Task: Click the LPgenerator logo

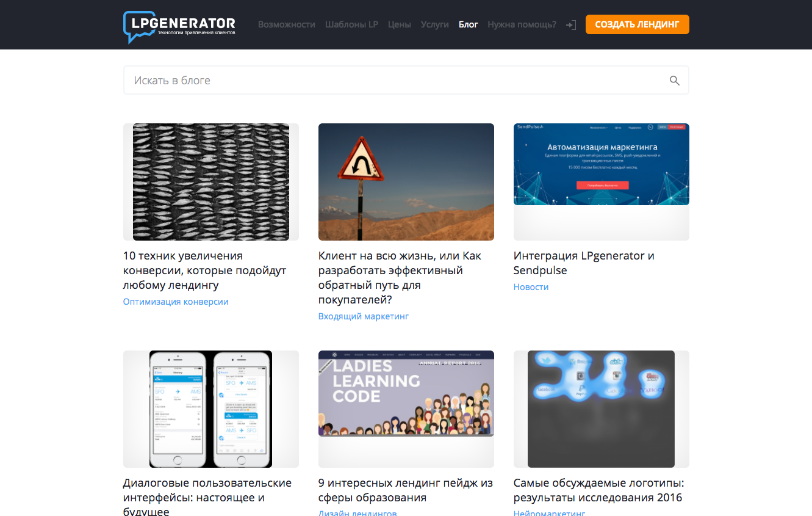Action: (179, 27)
